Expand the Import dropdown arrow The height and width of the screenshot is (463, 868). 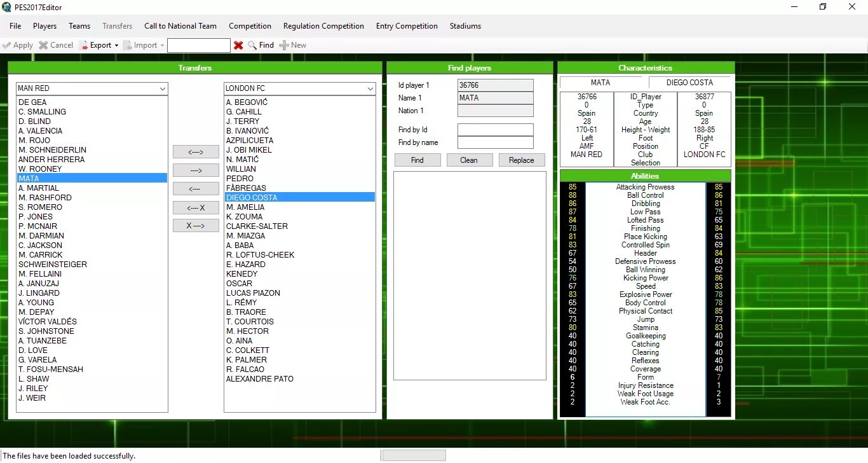162,45
